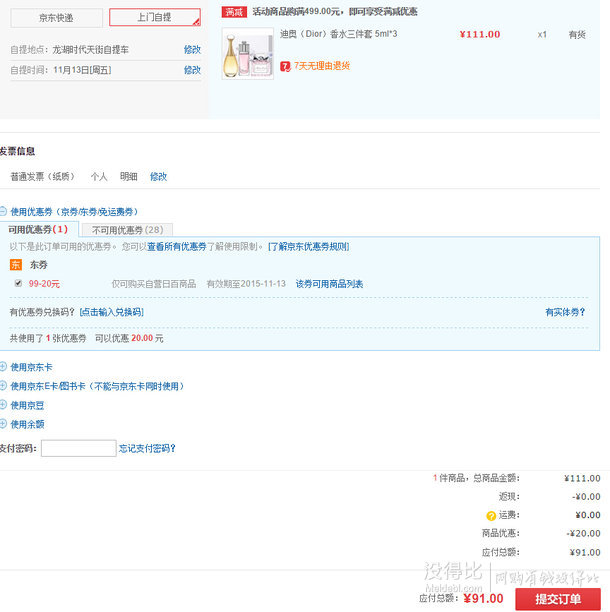Click the 99-20元 coupon label
This screenshot has width=610, height=612.
44,284
